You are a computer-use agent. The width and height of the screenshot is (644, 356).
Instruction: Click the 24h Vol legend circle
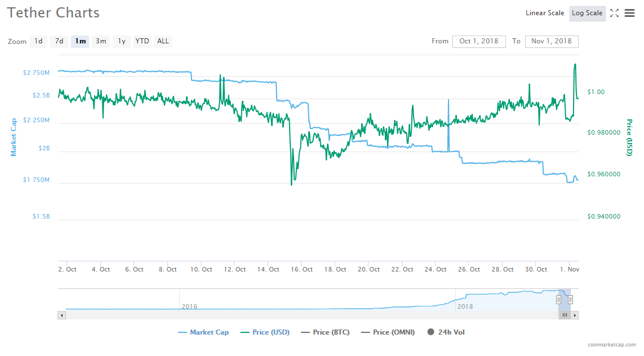point(431,332)
